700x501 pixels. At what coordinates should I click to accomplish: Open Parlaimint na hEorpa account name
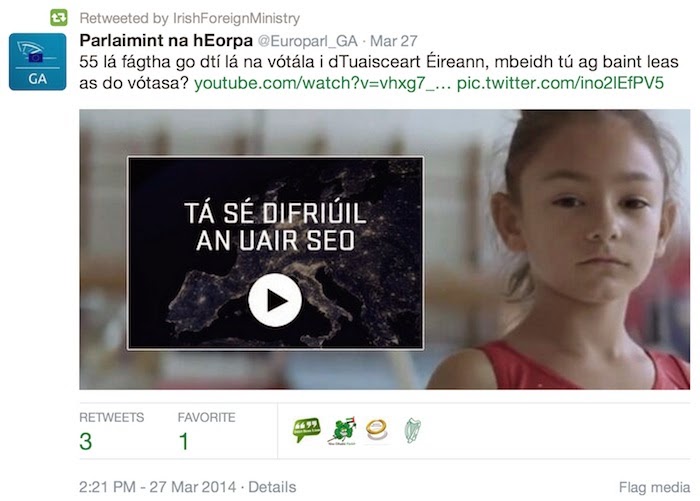[x=166, y=41]
